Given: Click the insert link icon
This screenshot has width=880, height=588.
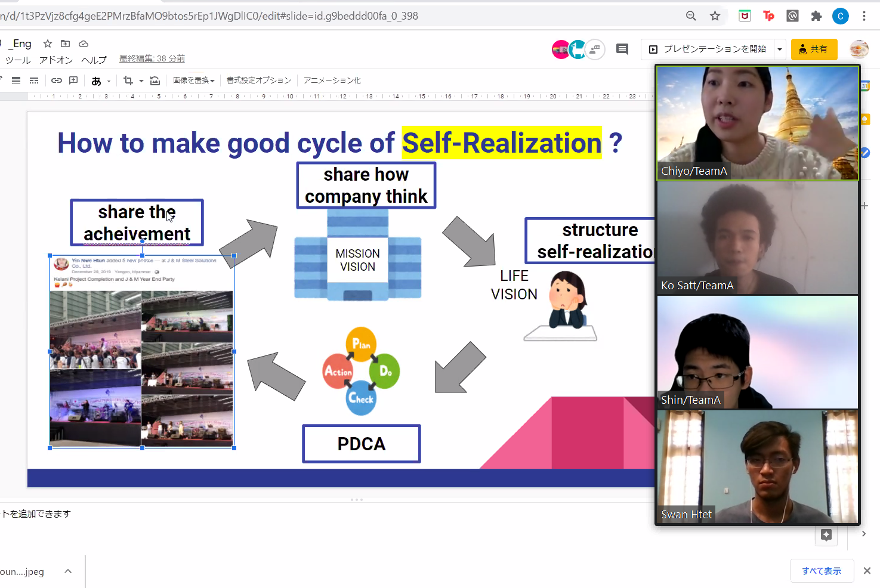Looking at the screenshot, I should [57, 81].
